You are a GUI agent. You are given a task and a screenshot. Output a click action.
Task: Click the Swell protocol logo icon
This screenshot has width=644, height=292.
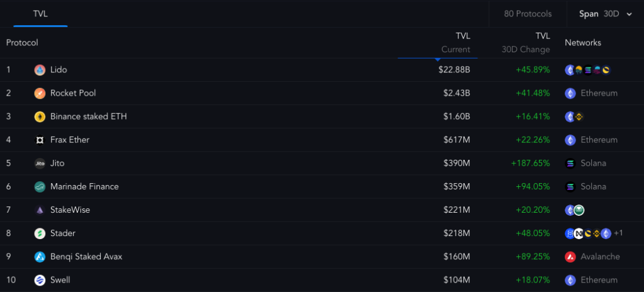(40, 280)
